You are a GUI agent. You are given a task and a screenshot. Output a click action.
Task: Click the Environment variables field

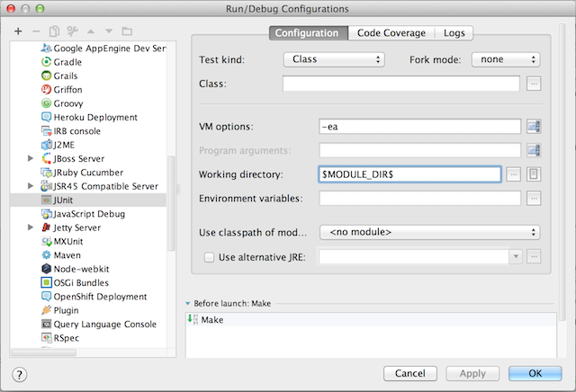pyautogui.click(x=420, y=199)
